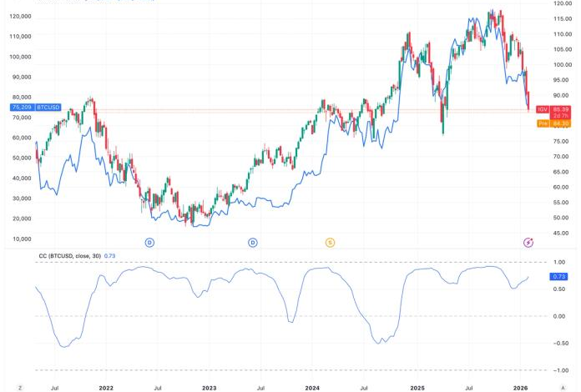Image resolution: width=581 pixels, height=392 pixels.
Task: Click the 75,209 BTCUSD price tag
Action: pyautogui.click(x=20, y=108)
